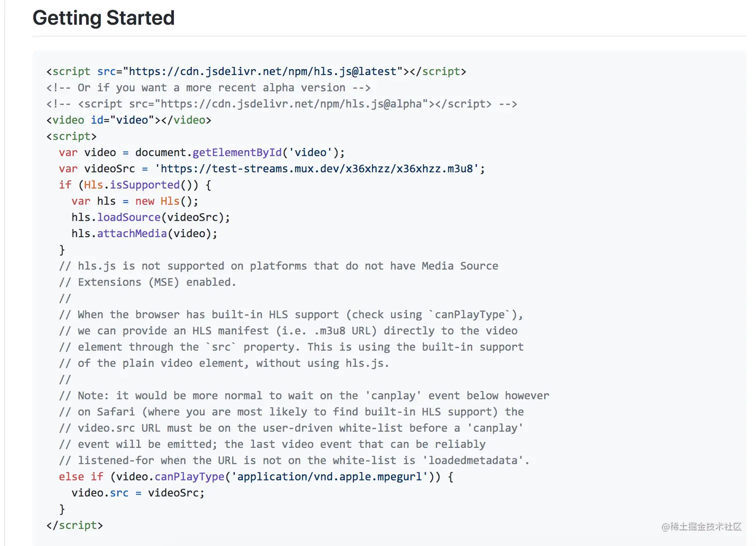Click the video.src assignment line
756x546 pixels.
pyautogui.click(x=138, y=493)
